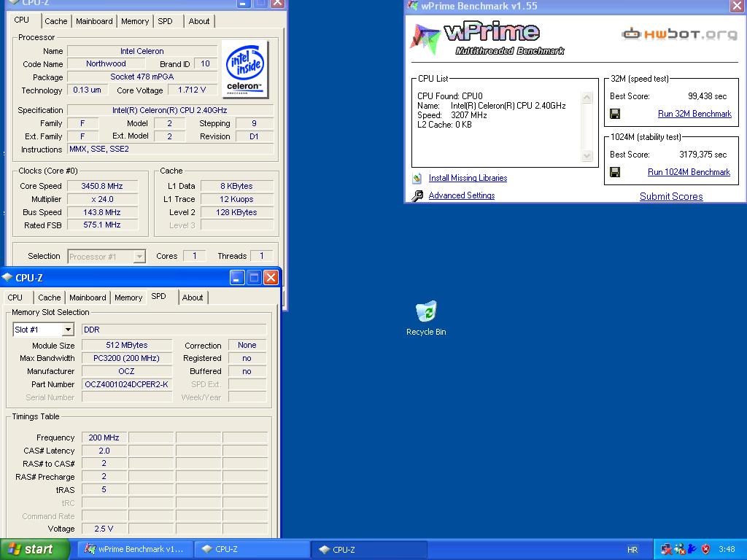Click the Windows start button

[x=35, y=549]
